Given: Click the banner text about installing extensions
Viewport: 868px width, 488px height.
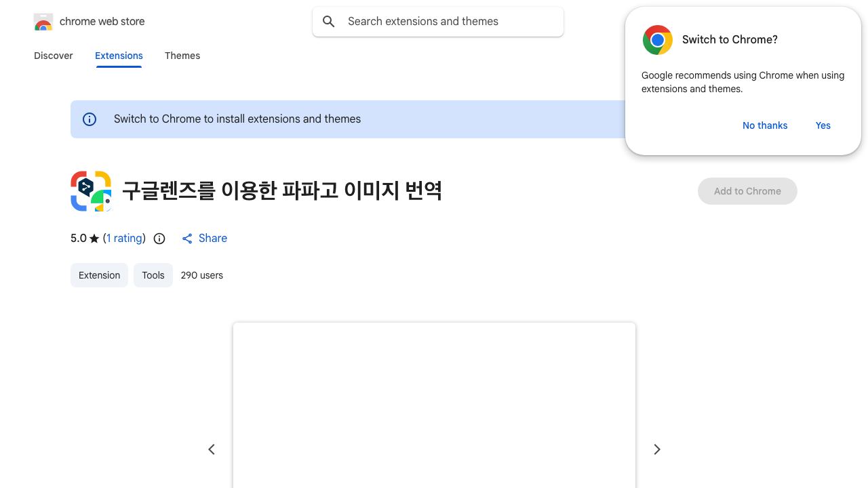Looking at the screenshot, I should click(x=237, y=119).
